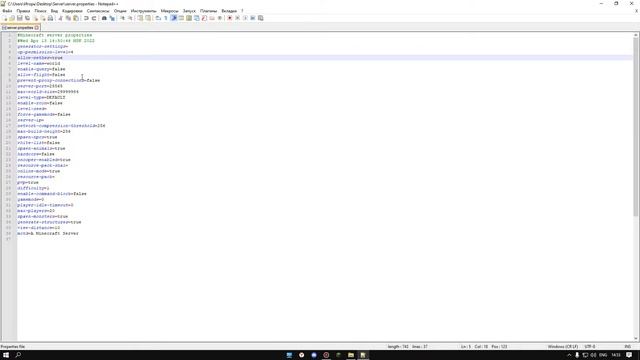This screenshot has width=640, height=360.
Task: Toggle synchronized horizontal scrolling
Action: tap(148, 18)
